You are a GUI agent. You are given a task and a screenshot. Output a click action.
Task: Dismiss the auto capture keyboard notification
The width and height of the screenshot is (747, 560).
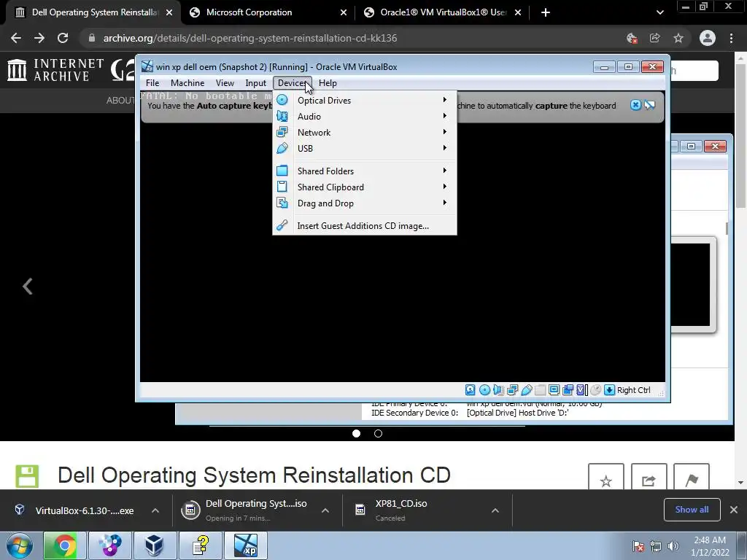pos(635,105)
